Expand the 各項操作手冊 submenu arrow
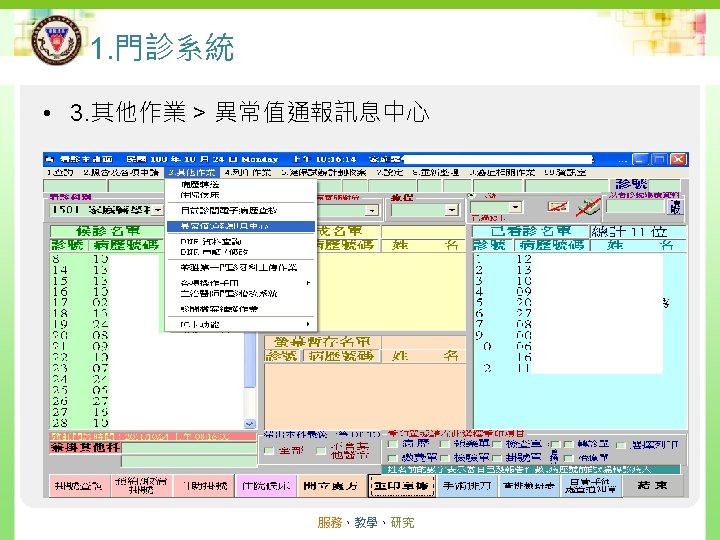720x540 pixels. click(x=308, y=282)
